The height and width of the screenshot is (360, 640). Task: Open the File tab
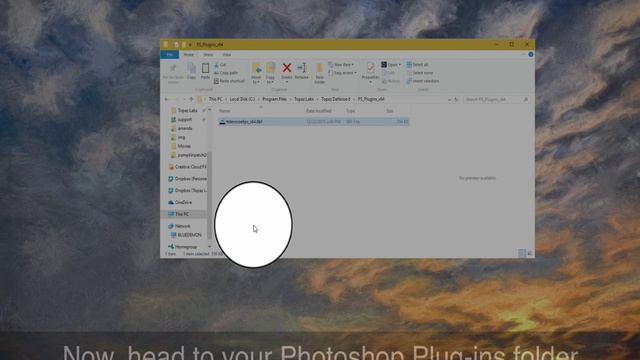[x=169, y=54]
